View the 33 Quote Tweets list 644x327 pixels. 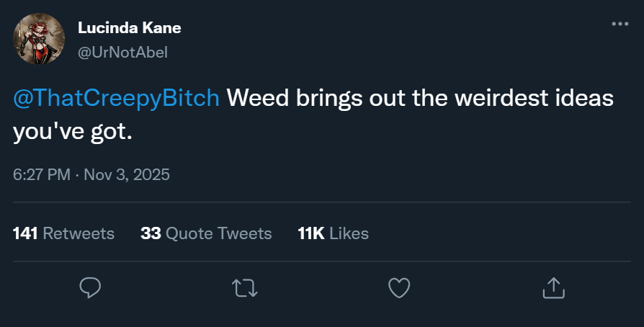pos(206,233)
